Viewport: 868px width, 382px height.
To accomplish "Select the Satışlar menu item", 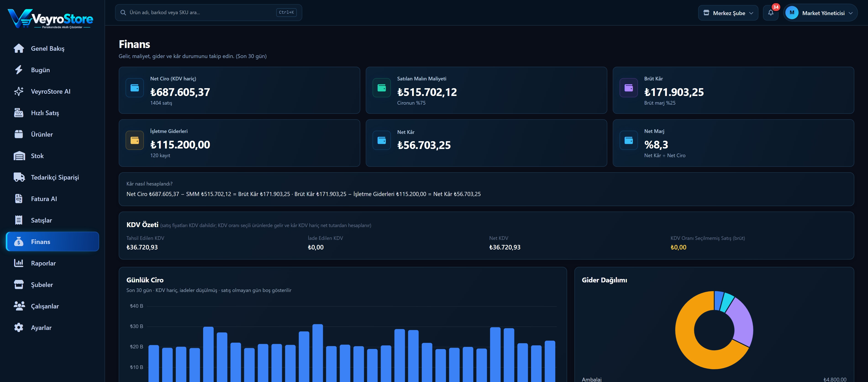I will 53,220.
